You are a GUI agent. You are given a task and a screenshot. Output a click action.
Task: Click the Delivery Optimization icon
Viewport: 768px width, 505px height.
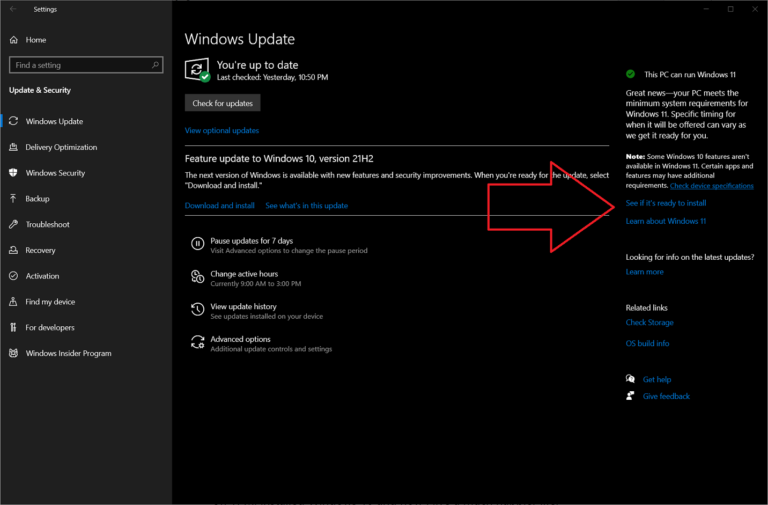click(x=14, y=147)
